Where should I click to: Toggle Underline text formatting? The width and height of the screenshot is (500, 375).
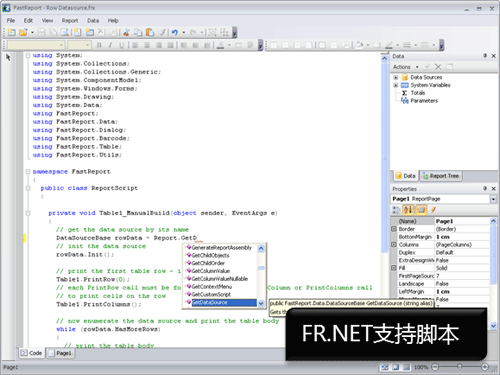[x=122, y=45]
